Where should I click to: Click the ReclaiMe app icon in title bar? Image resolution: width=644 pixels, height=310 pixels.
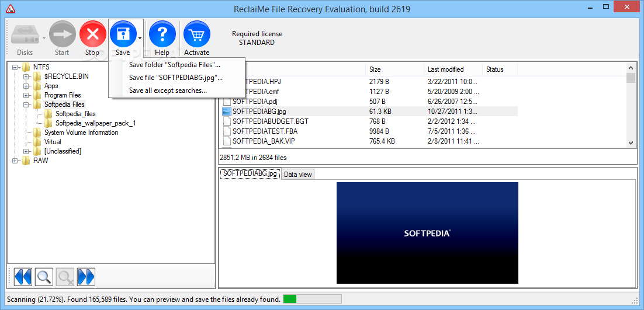coord(11,9)
